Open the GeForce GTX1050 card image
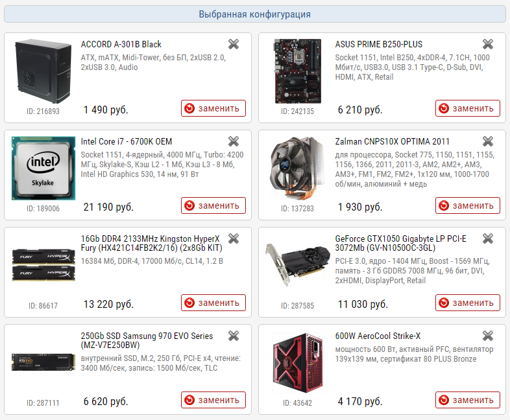 pyautogui.click(x=297, y=264)
